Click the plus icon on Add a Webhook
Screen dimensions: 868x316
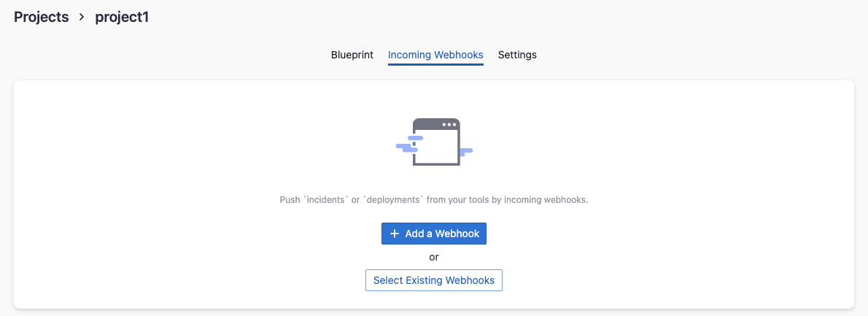point(395,234)
